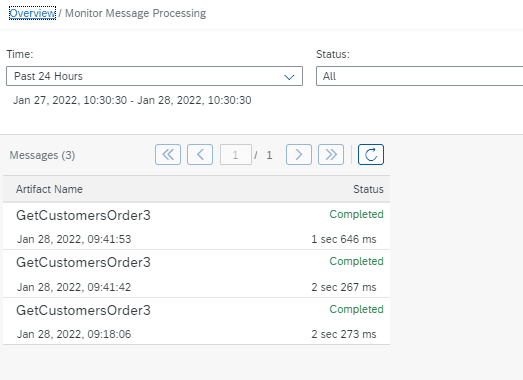This screenshot has height=380, width=523.
Task: Click Monitor Message Processing breadcrumb text
Action: [x=135, y=13]
